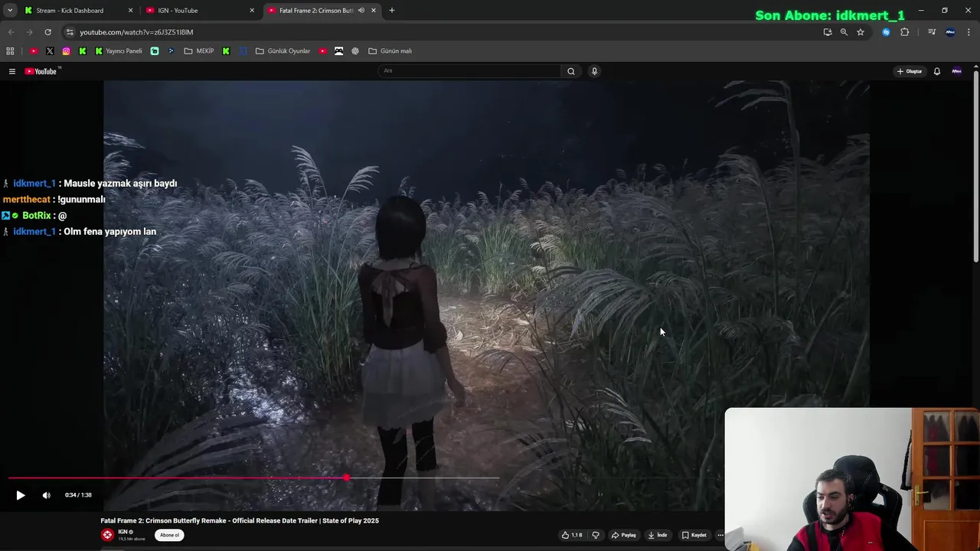Dislike the video with thumbs down
The image size is (980, 551).
(596, 535)
